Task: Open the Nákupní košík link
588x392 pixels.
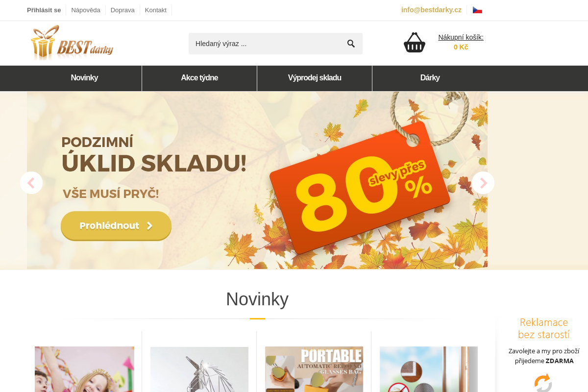Action: tap(461, 37)
